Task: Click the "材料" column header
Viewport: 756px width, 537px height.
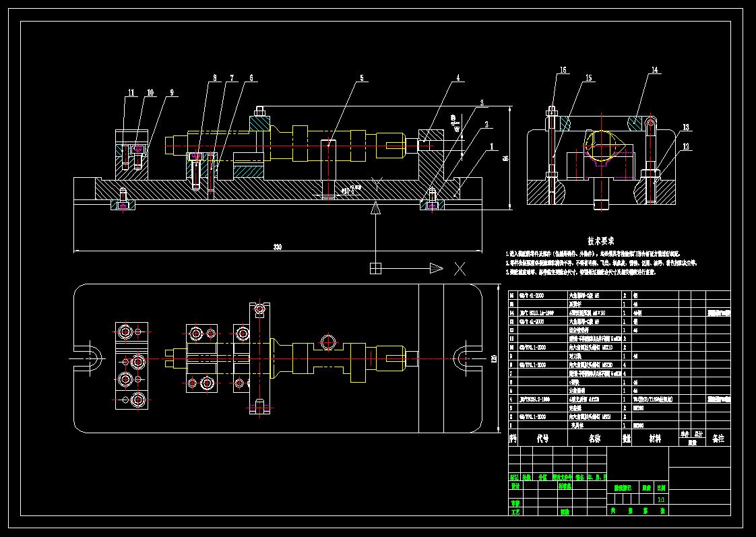Action: coord(655,438)
